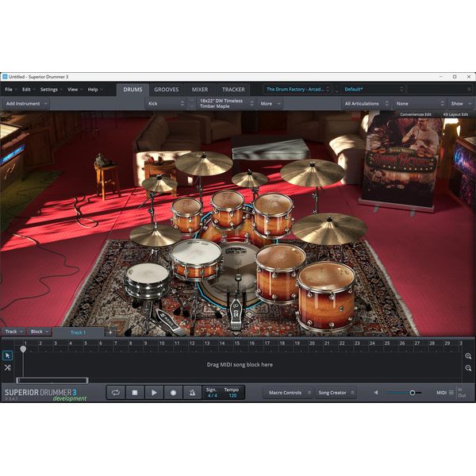Open The Drum Factory library selector
Viewport: 476px width, 476px height.
click(x=297, y=89)
